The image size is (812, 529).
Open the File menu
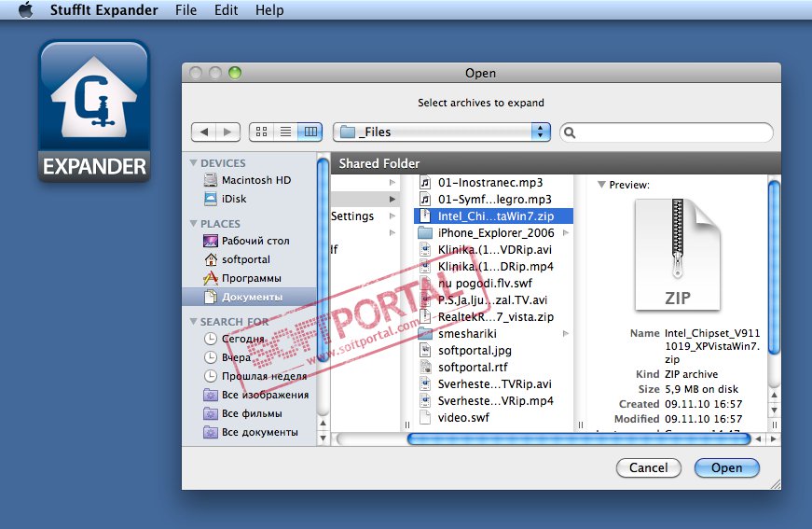click(186, 10)
